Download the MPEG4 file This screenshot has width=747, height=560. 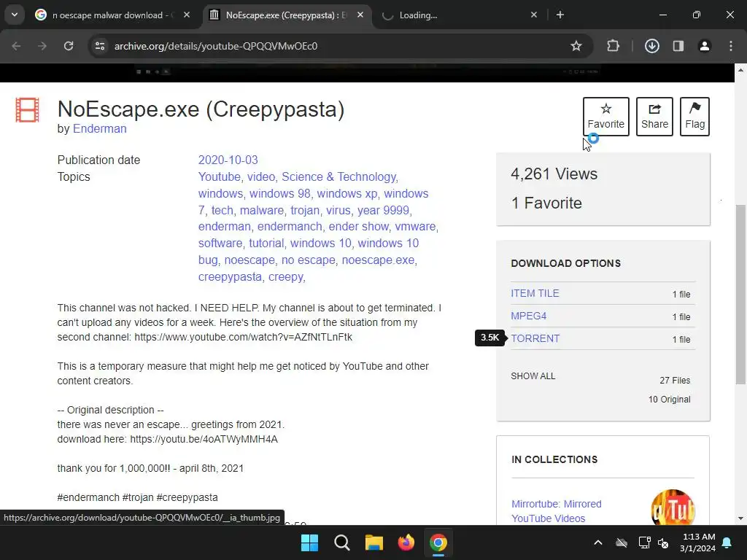pos(528,316)
